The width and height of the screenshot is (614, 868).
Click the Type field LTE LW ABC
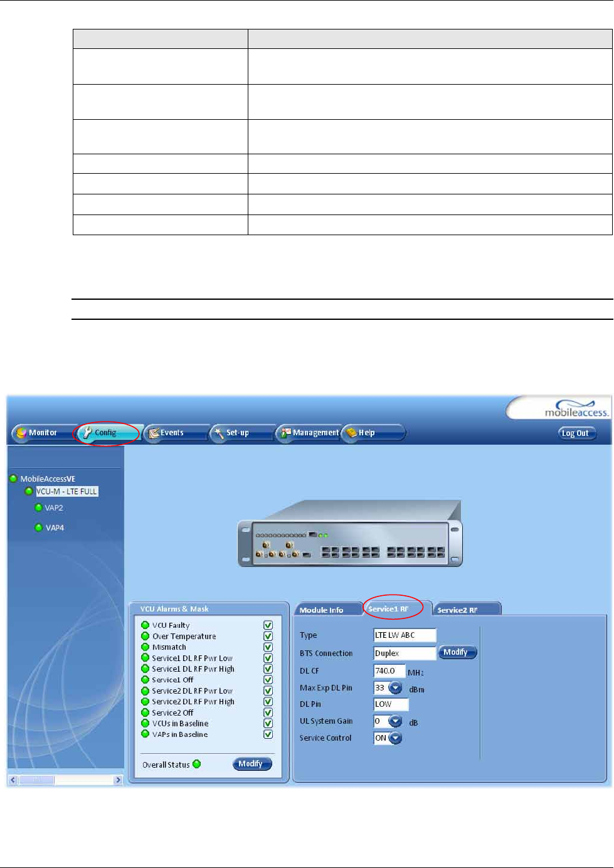tap(405, 635)
